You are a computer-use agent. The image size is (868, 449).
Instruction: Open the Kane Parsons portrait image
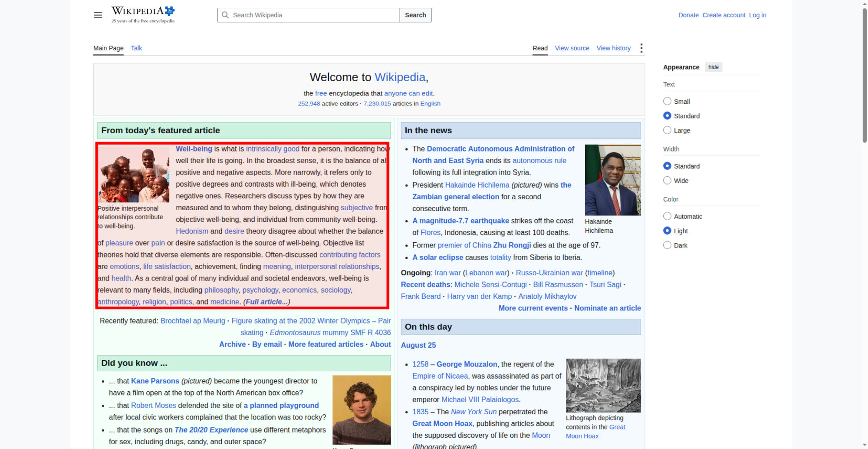pyautogui.click(x=362, y=410)
